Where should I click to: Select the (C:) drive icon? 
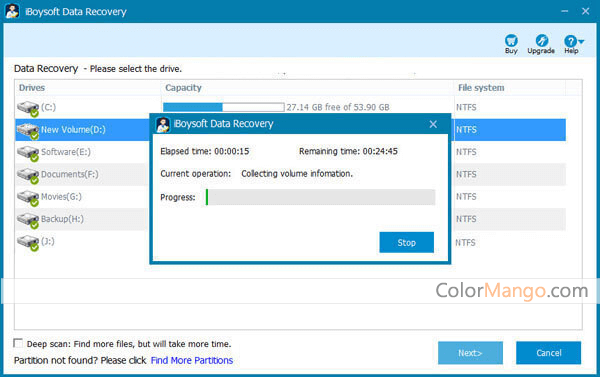[28, 108]
